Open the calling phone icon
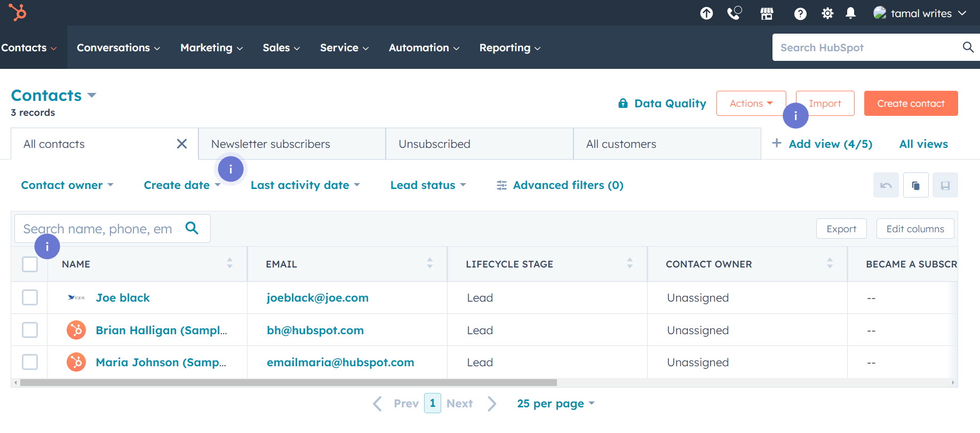The width and height of the screenshot is (980, 433). pos(735,13)
